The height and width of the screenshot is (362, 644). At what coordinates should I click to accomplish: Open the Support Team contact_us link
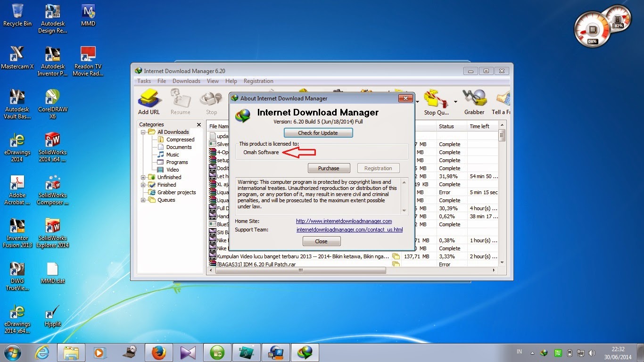[x=350, y=230]
